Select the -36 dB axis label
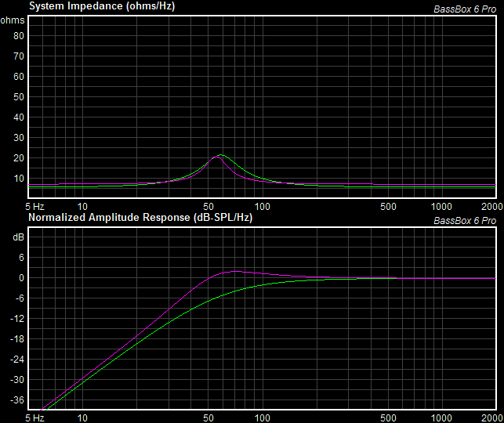This screenshot has width=504, height=423. (17, 400)
